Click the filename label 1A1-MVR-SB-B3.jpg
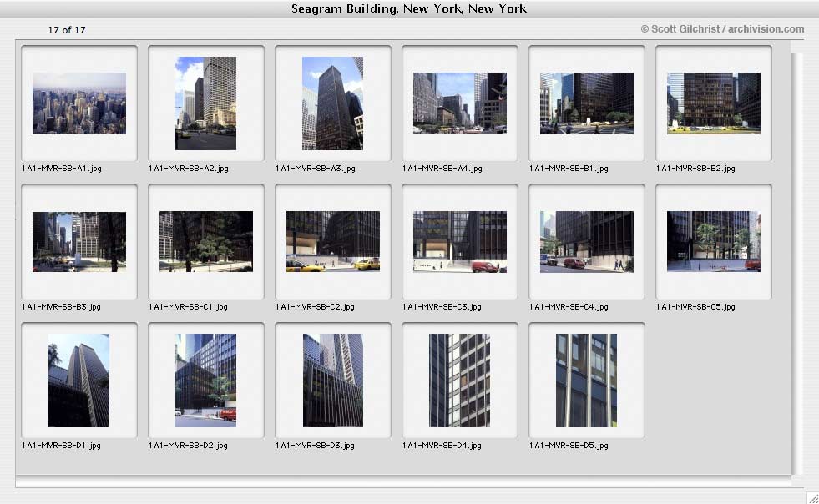 point(61,306)
